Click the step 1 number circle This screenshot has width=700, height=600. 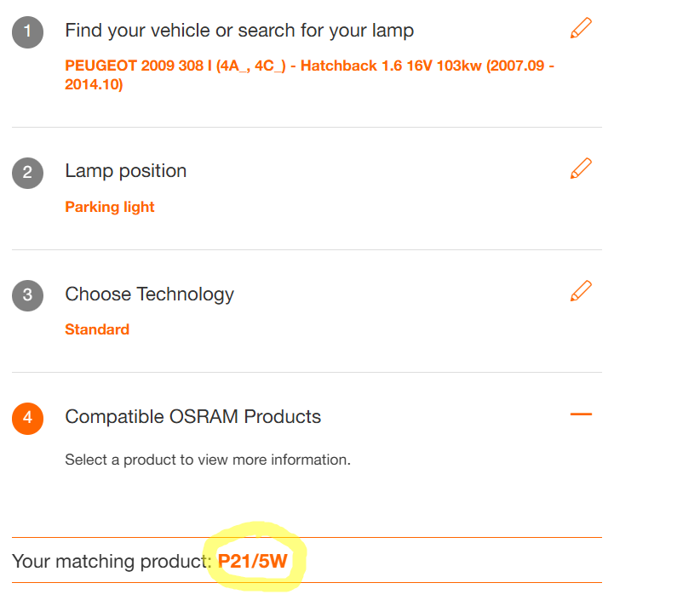tap(27, 32)
